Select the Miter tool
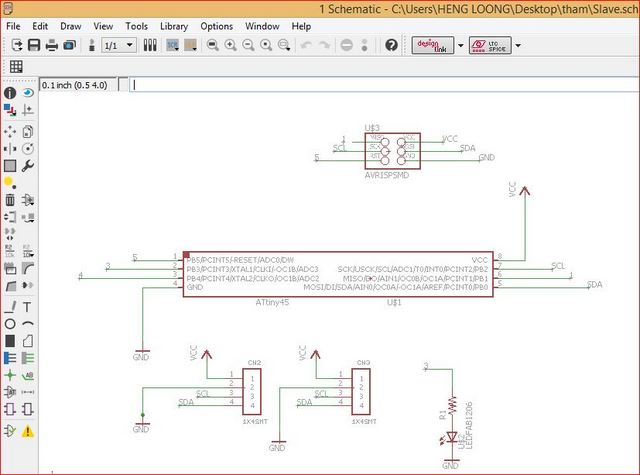Screen dimensions: 640x475 pos(28,268)
